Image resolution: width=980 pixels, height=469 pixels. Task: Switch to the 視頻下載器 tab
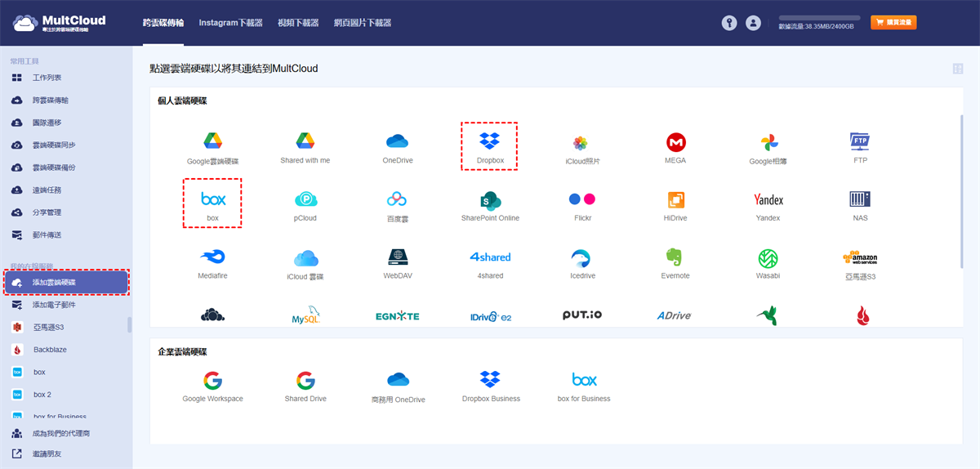299,23
